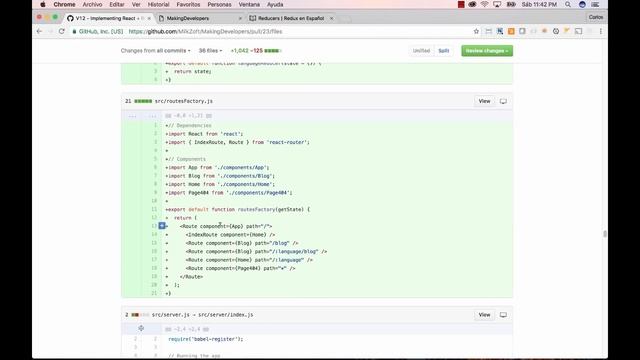The height and width of the screenshot is (360, 640).
Task: Open the Historial menu
Action: (x=158, y=4)
